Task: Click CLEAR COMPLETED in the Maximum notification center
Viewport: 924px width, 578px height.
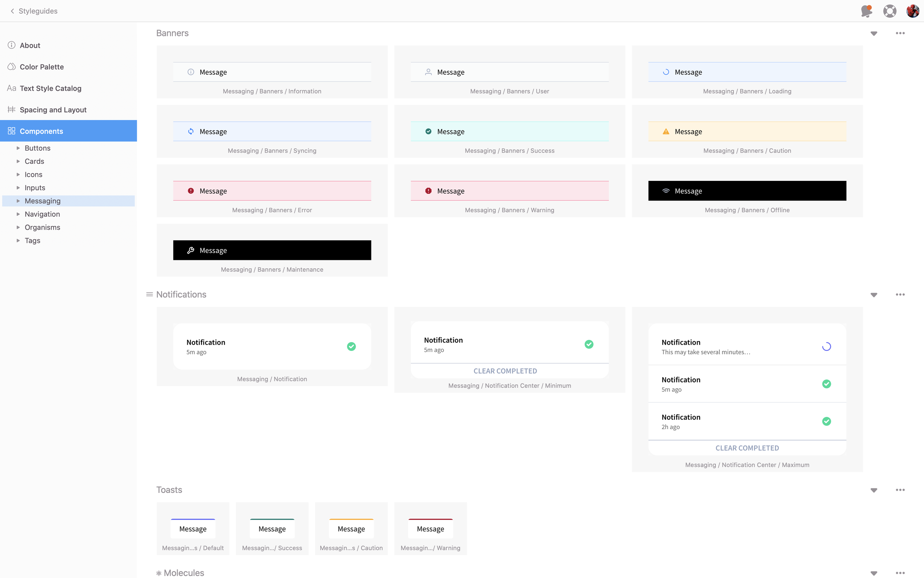Action: [747, 448]
